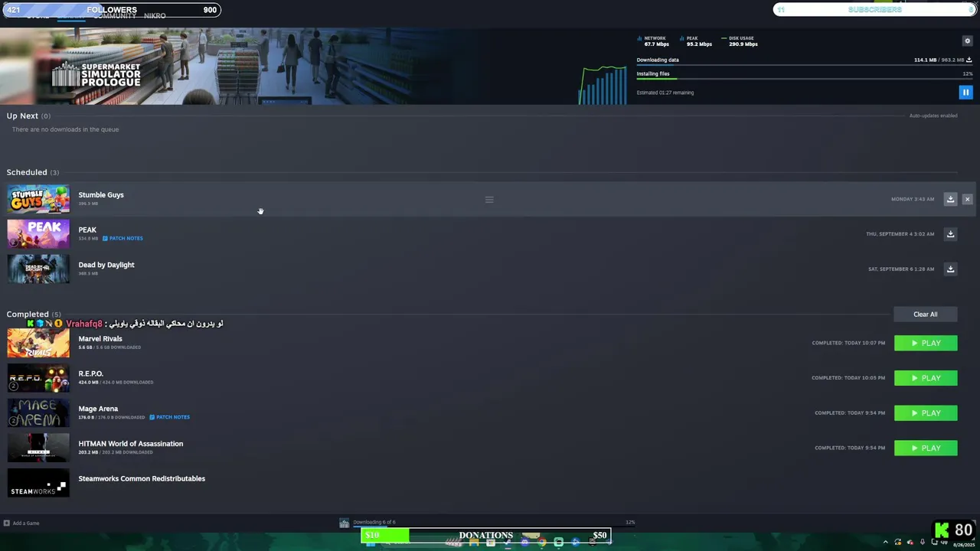Click the Downloading 6 of 6 status text

(x=374, y=522)
